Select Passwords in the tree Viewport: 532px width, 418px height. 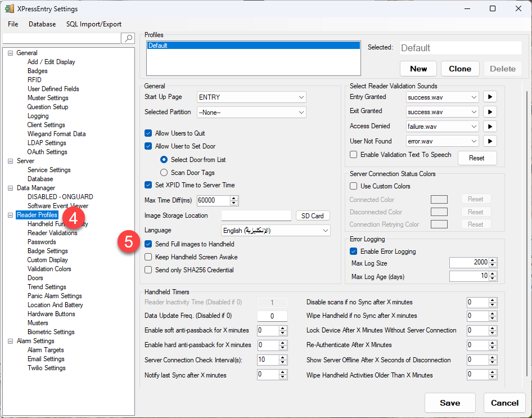pos(42,242)
